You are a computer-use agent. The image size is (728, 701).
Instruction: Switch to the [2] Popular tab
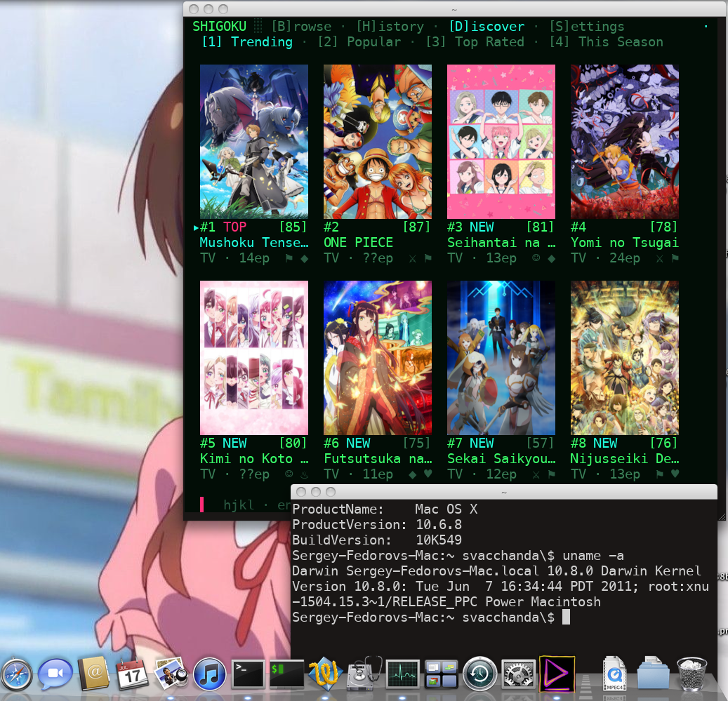(x=359, y=42)
